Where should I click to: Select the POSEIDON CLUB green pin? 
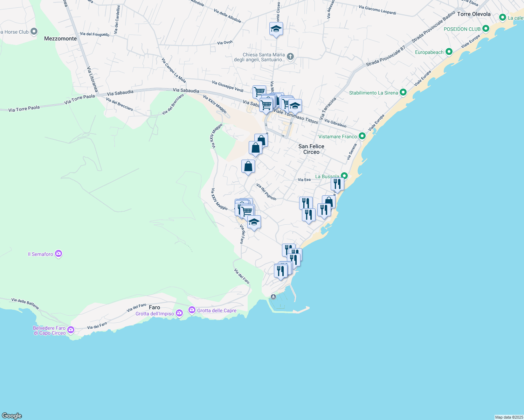pos(485,29)
